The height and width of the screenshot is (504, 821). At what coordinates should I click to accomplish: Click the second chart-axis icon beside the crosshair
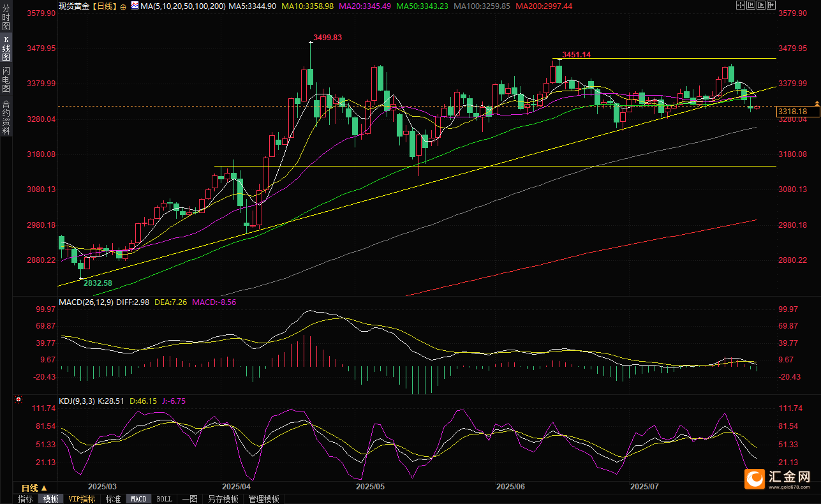[751, 5]
